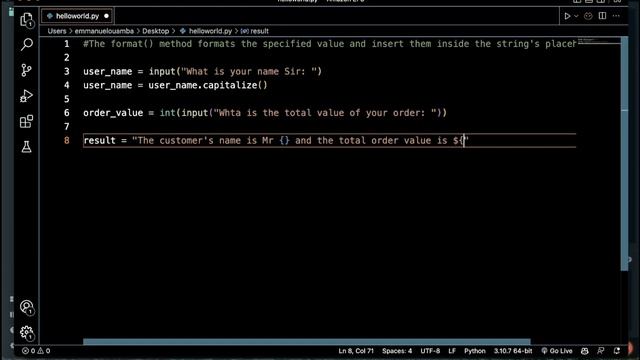Click the unsaved dot on helloworld.py tab
Screen dimensions: 640x360
click(107, 16)
